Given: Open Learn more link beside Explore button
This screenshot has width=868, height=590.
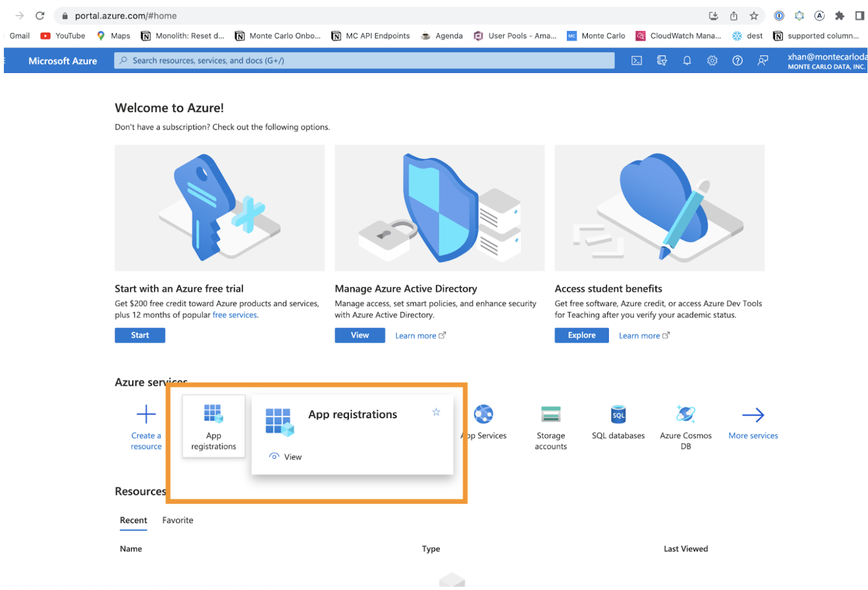Looking at the screenshot, I should coord(644,336).
